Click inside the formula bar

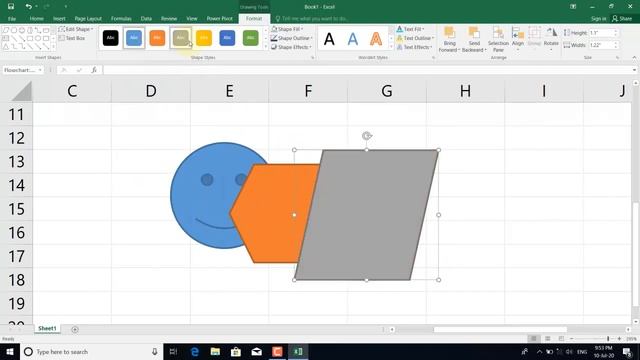tap(367, 70)
